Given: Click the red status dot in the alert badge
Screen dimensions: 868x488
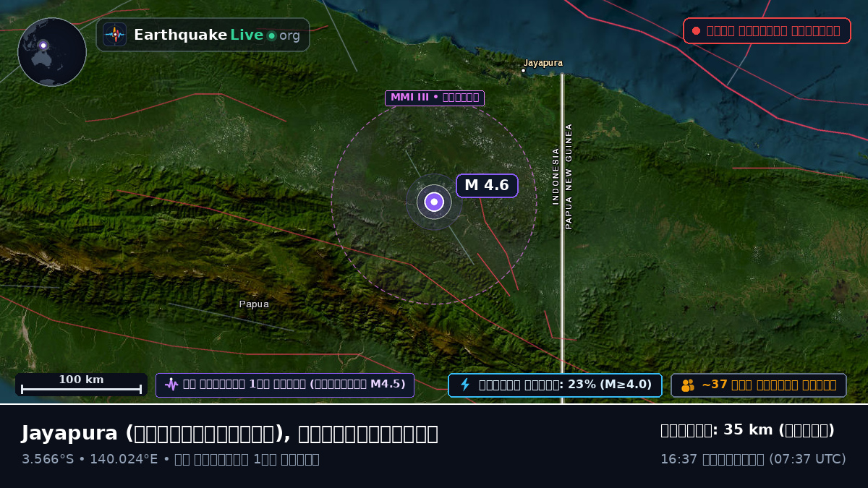Looking at the screenshot, I should click(696, 30).
